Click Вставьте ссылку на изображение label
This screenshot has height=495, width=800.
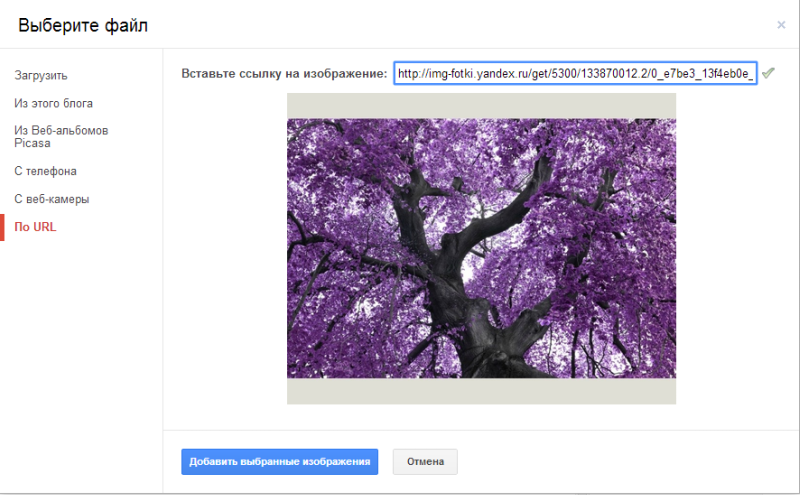click(x=284, y=73)
